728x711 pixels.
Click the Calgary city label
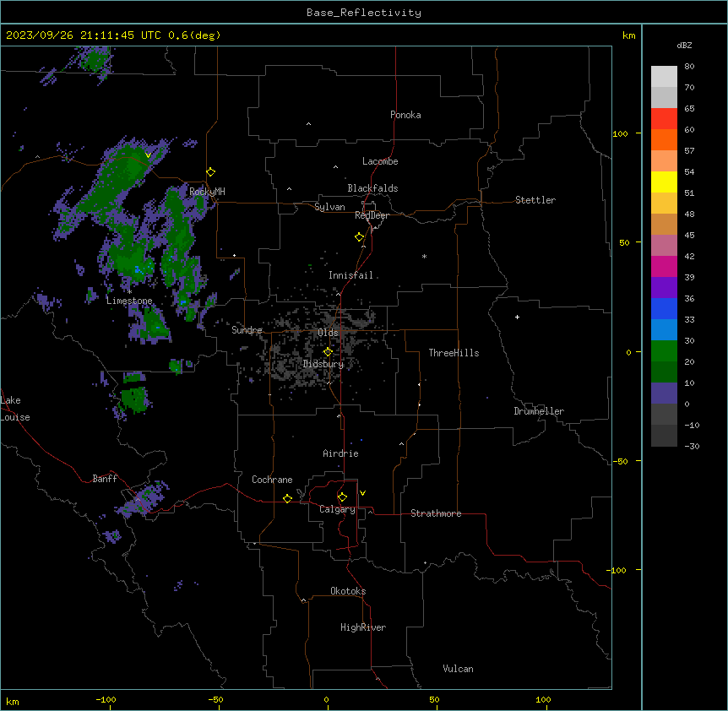click(x=337, y=509)
